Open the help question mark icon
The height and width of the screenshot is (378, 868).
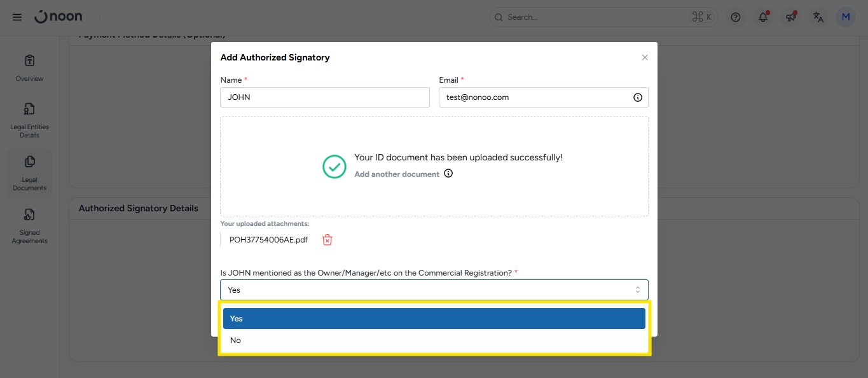pyautogui.click(x=736, y=17)
